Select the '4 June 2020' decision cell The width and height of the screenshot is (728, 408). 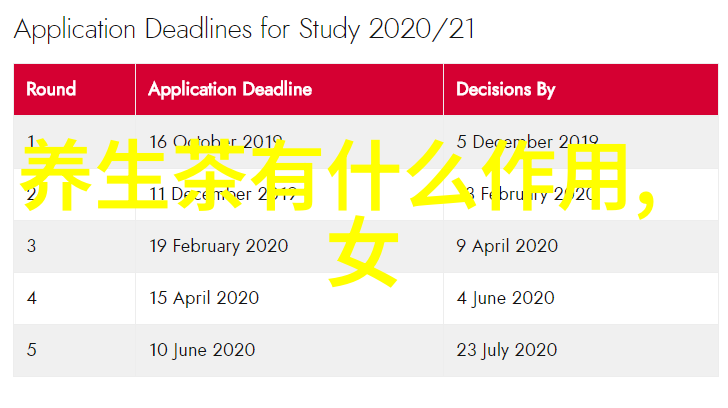[x=504, y=298]
